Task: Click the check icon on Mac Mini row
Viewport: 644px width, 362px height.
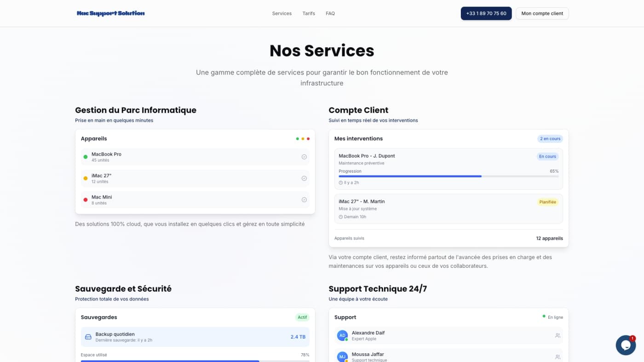Action: 304,200
